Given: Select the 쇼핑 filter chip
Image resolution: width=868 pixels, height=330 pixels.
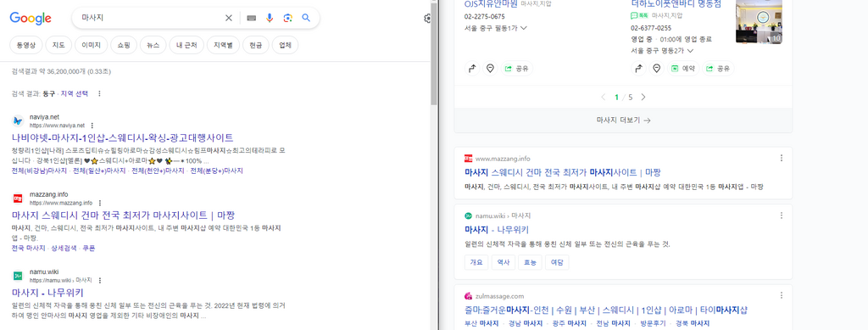Looking at the screenshot, I should coord(124,46).
